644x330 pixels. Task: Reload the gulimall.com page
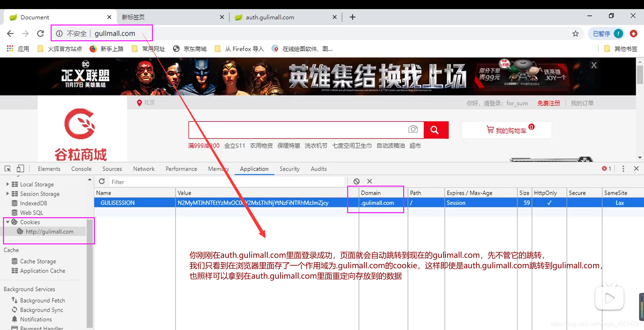pyautogui.click(x=41, y=34)
